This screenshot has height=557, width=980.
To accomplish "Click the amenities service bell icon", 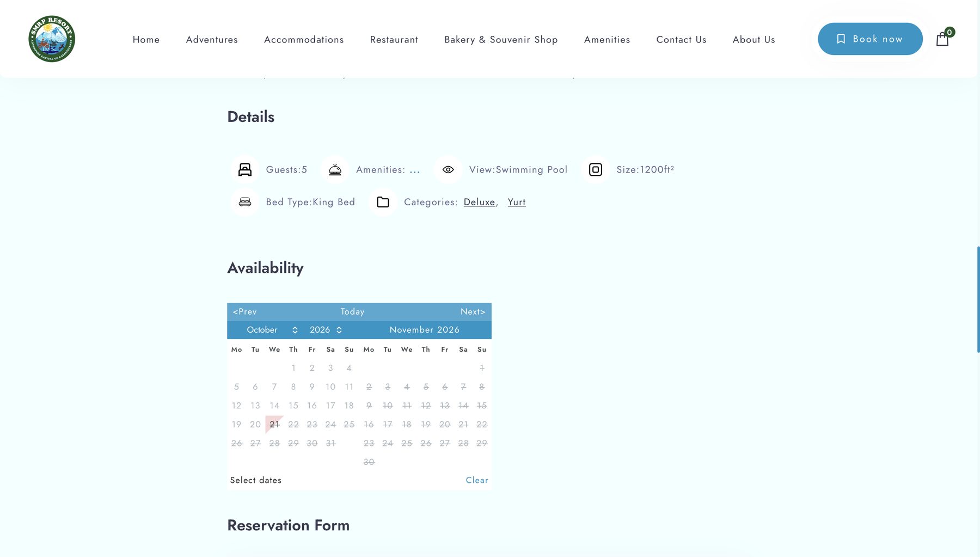I will [x=335, y=170].
